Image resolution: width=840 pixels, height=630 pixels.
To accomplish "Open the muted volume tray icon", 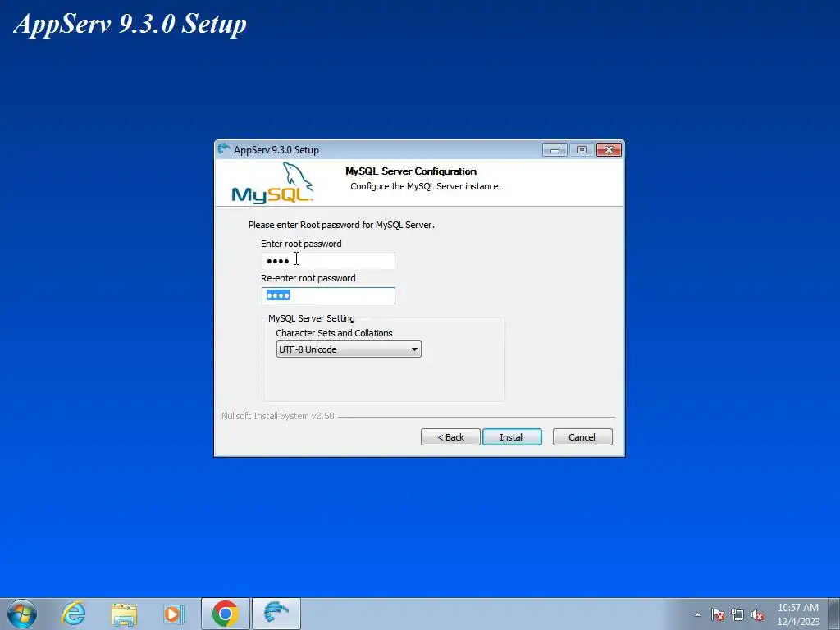I will (757, 614).
